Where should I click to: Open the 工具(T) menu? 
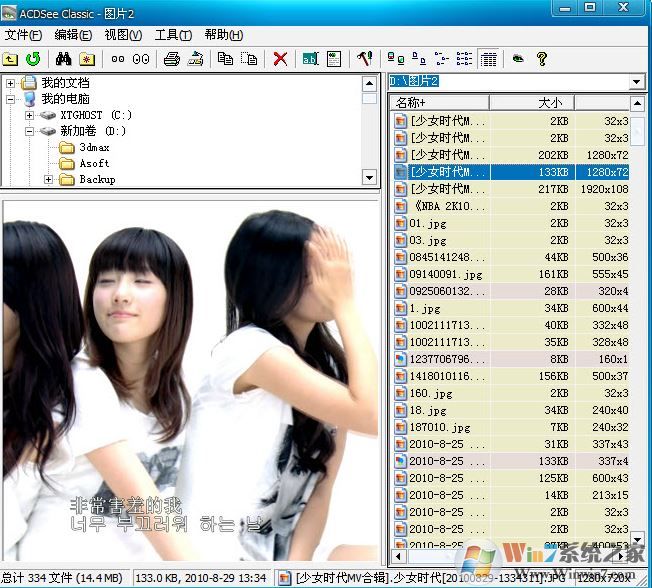172,35
